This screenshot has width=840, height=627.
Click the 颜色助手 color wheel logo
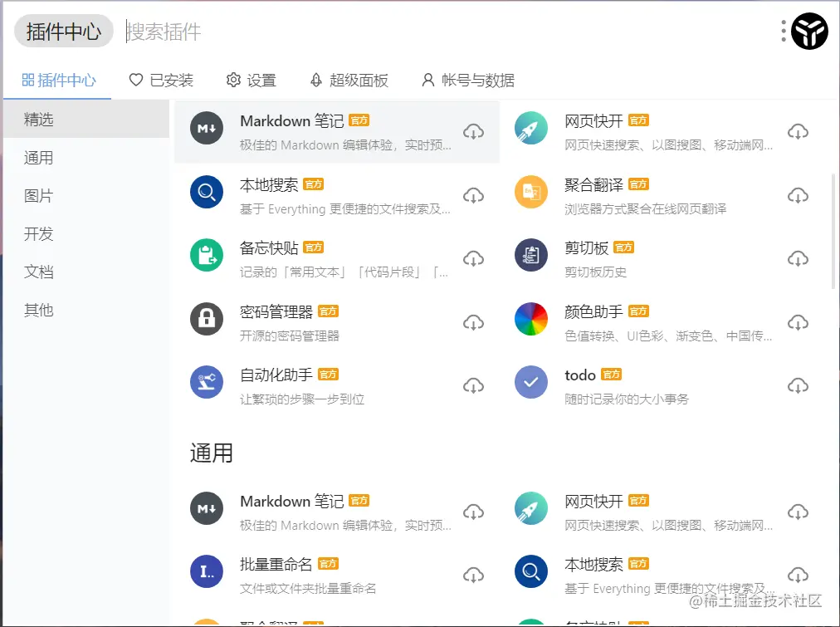tap(531, 318)
